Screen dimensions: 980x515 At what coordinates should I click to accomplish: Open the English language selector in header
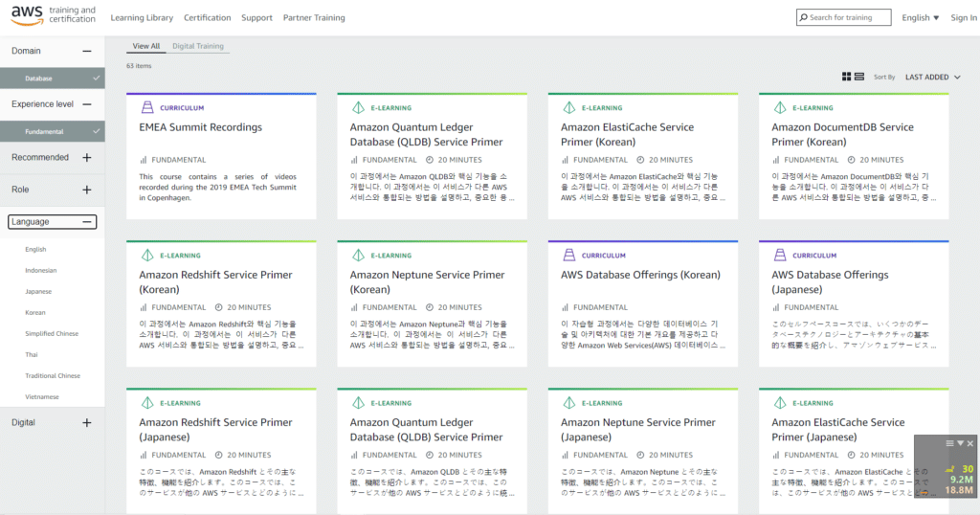coord(920,17)
